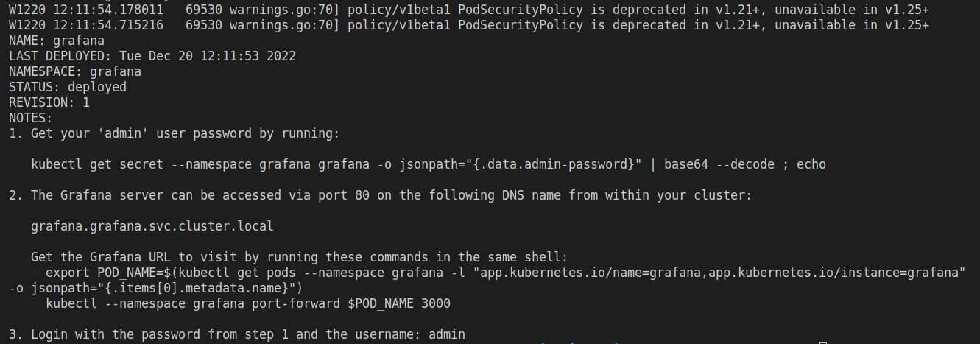Click the first PodSecurityPolicy deprecation warning

tap(468, 10)
